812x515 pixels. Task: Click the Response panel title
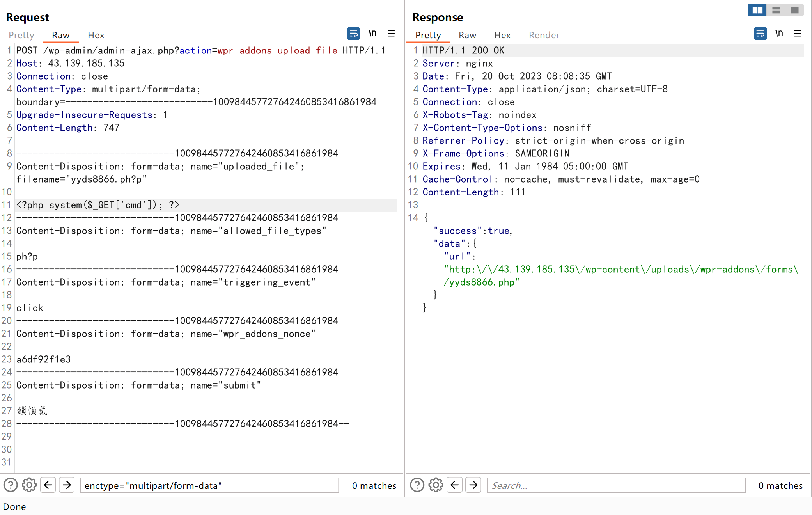[x=438, y=17]
